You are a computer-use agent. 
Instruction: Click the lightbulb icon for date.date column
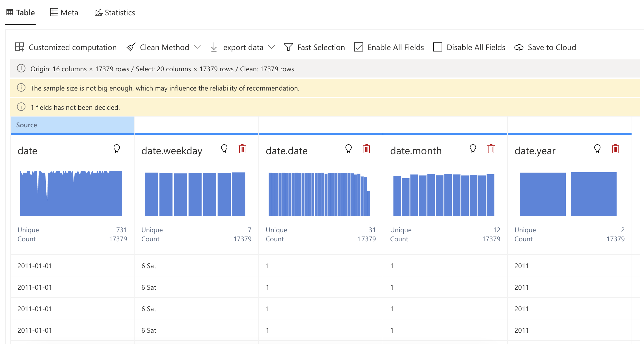[x=349, y=149]
